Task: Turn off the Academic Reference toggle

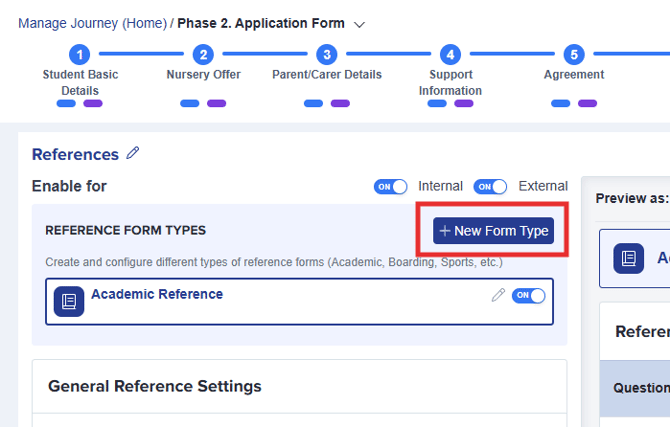Action: coord(529,295)
